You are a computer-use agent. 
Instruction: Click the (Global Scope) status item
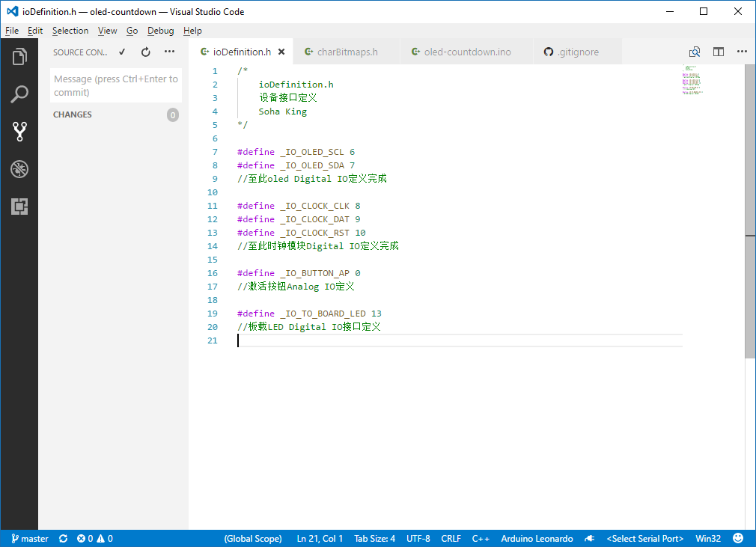pos(253,538)
